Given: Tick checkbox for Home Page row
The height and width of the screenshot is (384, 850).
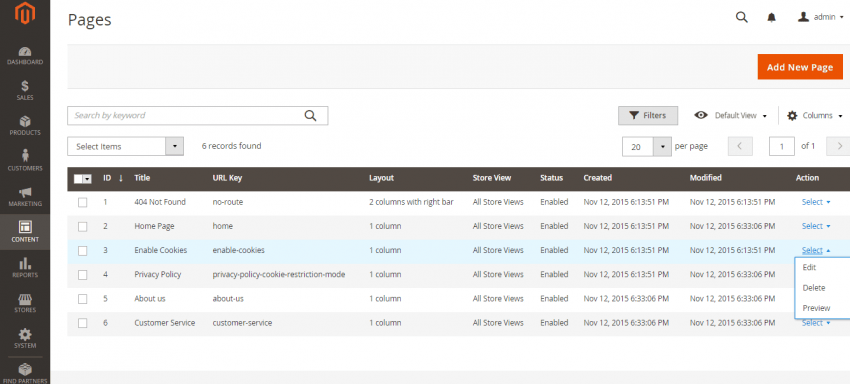Looking at the screenshot, I should [82, 226].
